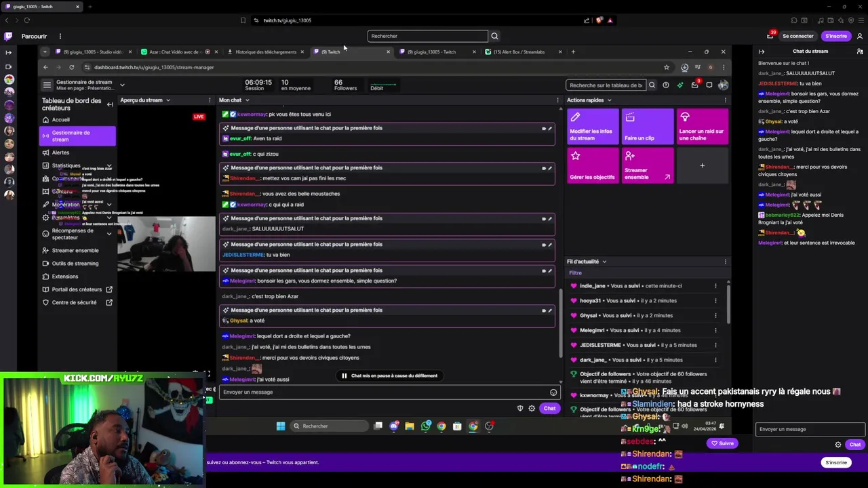Focus the Twitch Rechercher search field
The width and height of the screenshot is (868, 488).
[427, 36]
